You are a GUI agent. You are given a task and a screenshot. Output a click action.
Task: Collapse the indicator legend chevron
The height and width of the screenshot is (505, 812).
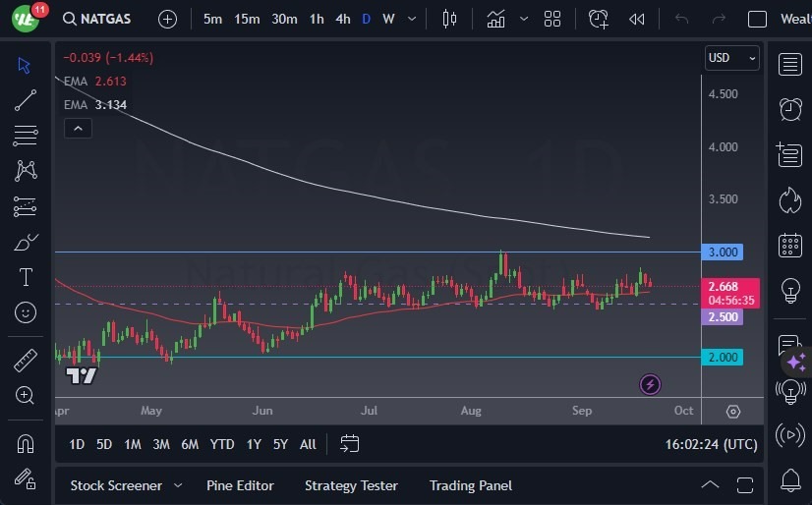pos(77,128)
